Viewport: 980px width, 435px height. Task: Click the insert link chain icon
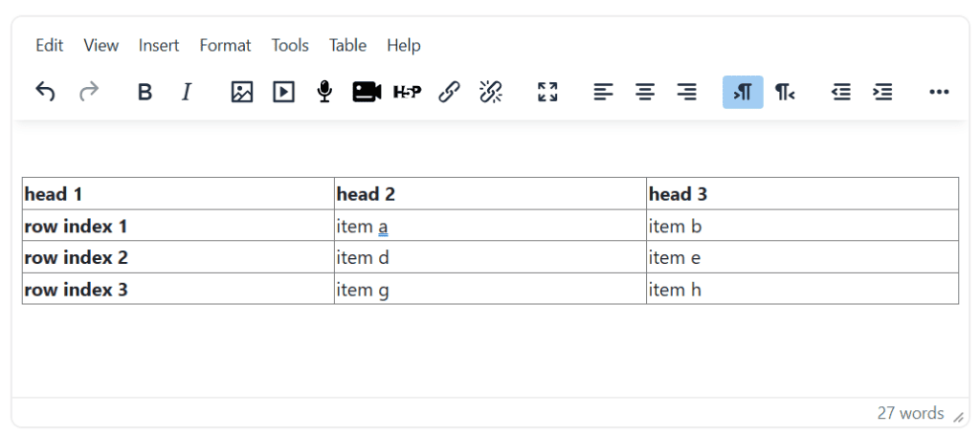tap(449, 92)
